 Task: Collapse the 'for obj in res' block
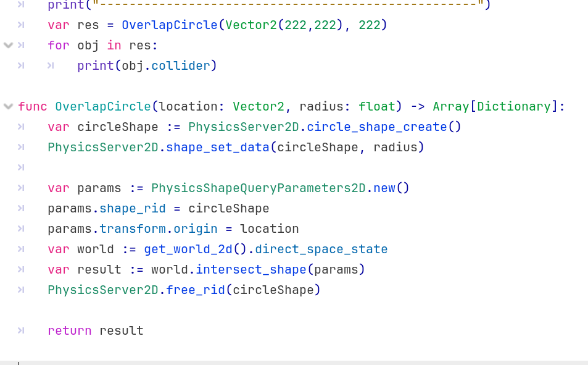coord(8,46)
